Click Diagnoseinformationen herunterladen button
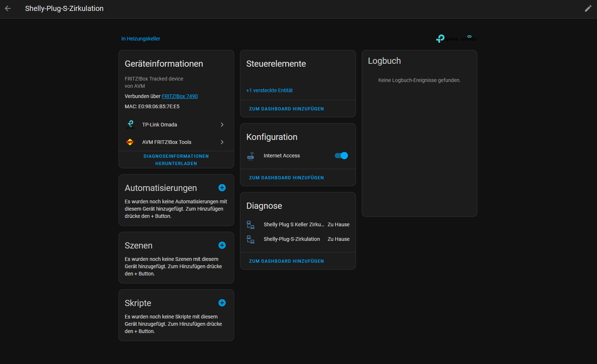597x364 pixels. (176, 160)
